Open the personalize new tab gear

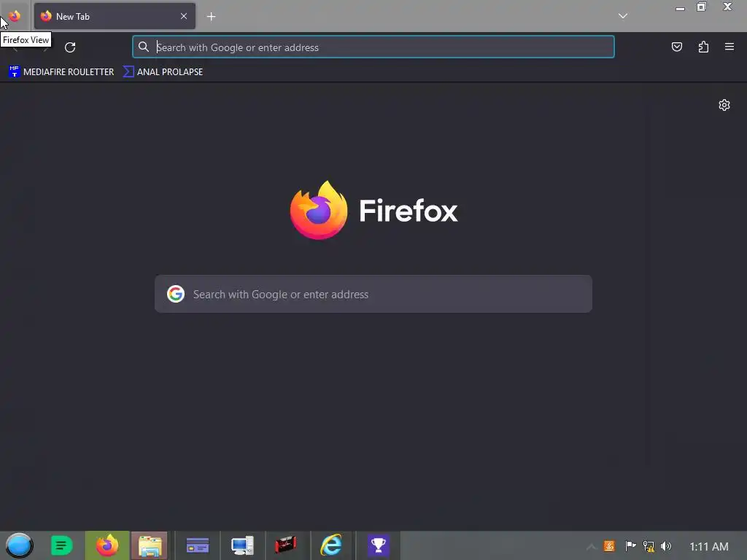click(724, 105)
